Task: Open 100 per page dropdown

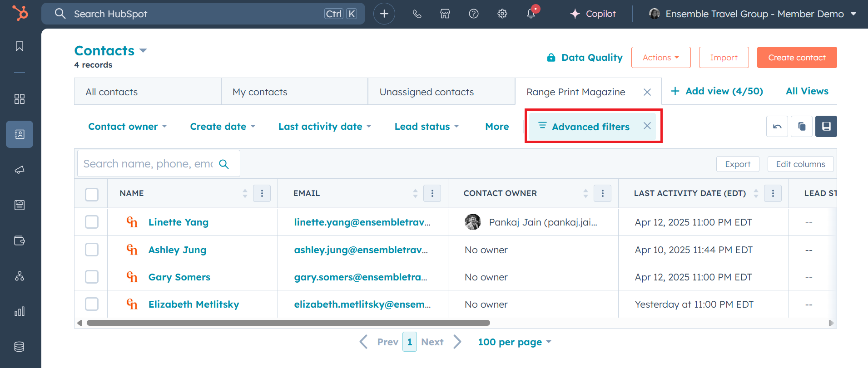Action: click(x=514, y=342)
